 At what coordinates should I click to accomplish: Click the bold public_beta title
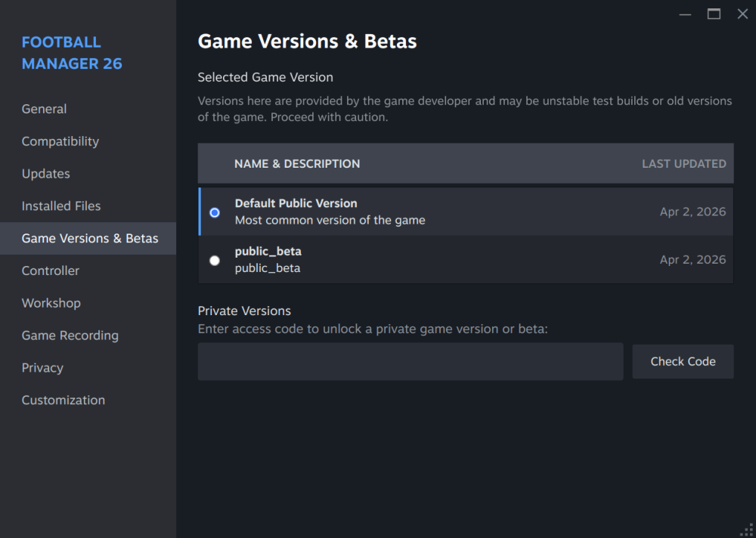(x=268, y=252)
